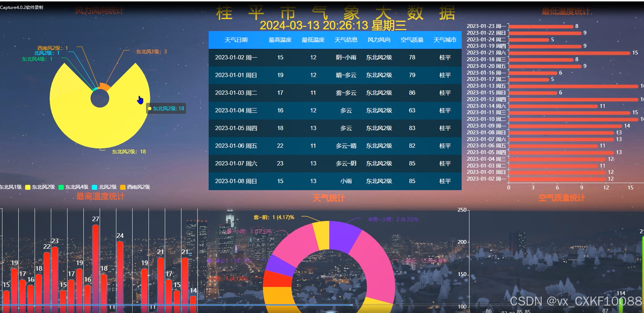Click the 最低温度统计 chart title
The image size is (644, 313).
[566, 11]
